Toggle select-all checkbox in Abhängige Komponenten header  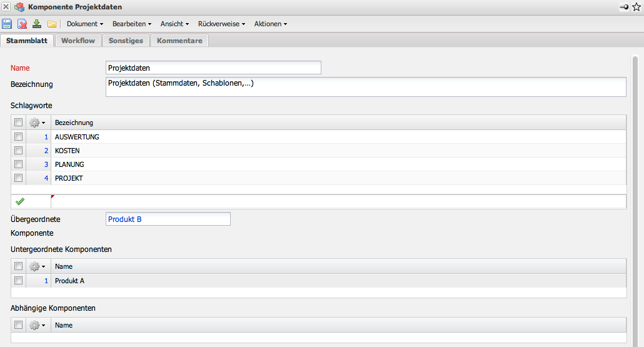click(x=18, y=324)
